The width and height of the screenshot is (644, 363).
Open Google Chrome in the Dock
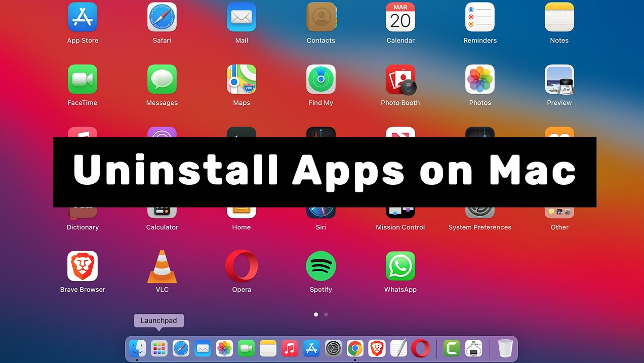355,348
